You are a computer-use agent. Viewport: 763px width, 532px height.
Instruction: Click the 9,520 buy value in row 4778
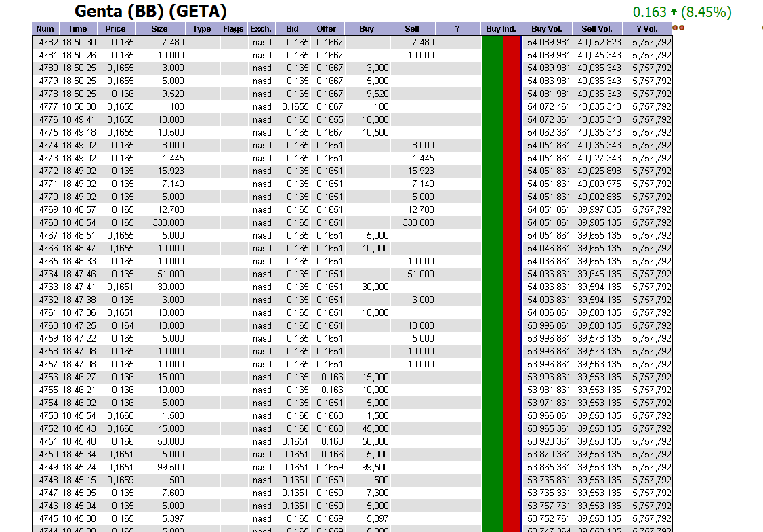click(x=377, y=94)
